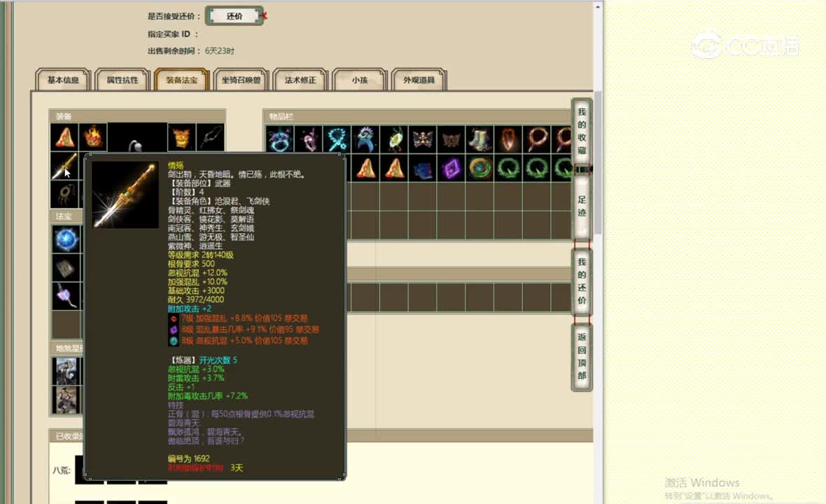Select the pink hairpin item in 物品栏
Viewport: 826px width, 504px height.
[308, 139]
